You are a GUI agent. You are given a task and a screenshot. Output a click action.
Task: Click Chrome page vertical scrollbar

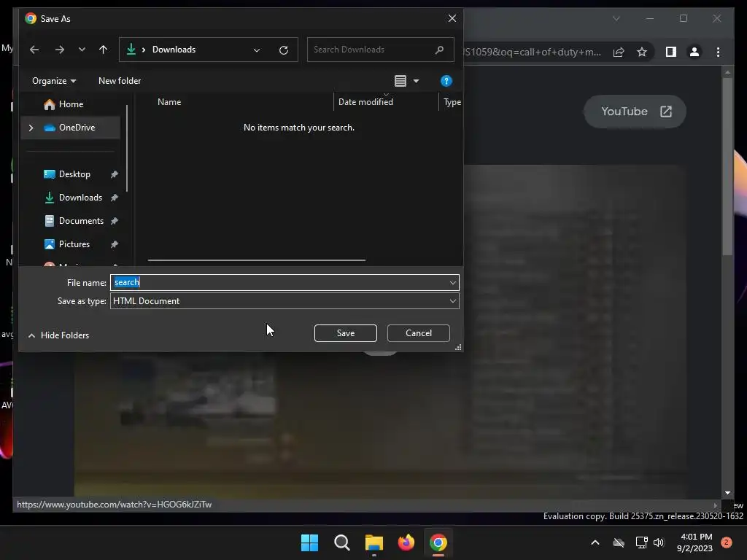point(727,167)
